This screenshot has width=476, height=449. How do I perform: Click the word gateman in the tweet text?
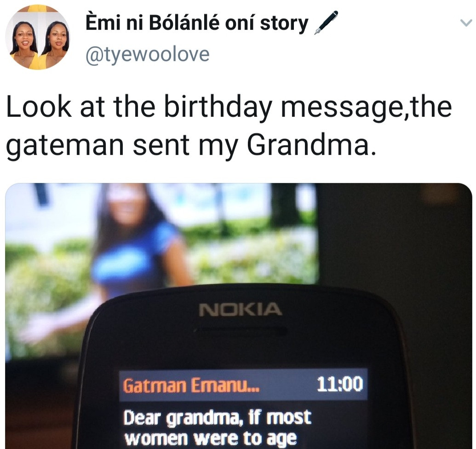click(x=65, y=145)
